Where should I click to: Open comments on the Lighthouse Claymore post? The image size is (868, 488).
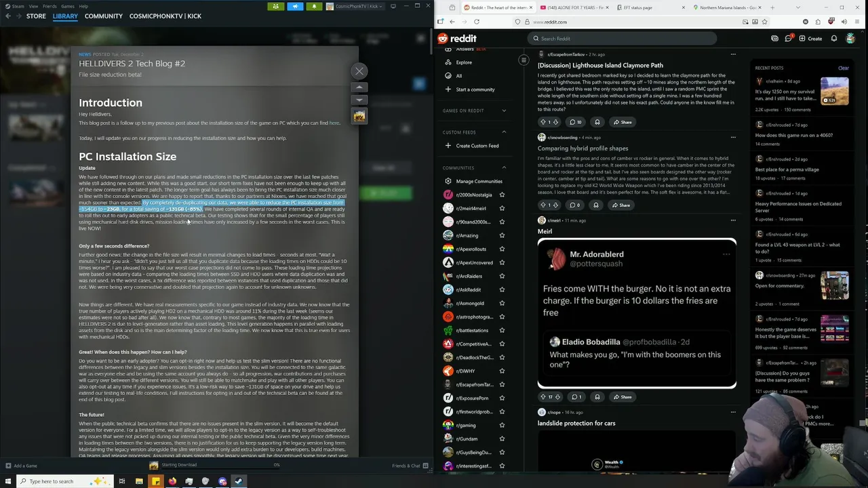pyautogui.click(x=576, y=122)
